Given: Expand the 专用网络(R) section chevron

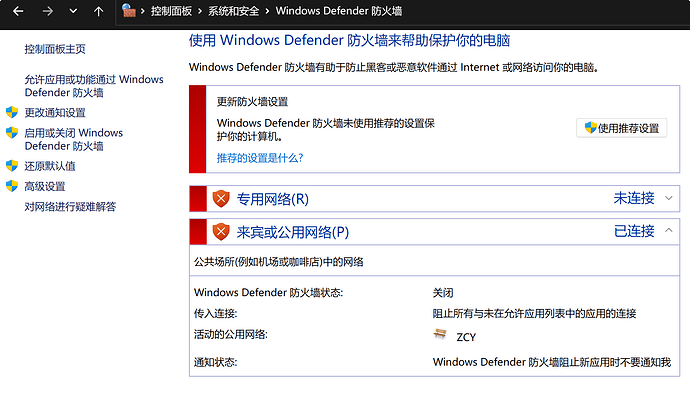Looking at the screenshot, I should 668,198.
